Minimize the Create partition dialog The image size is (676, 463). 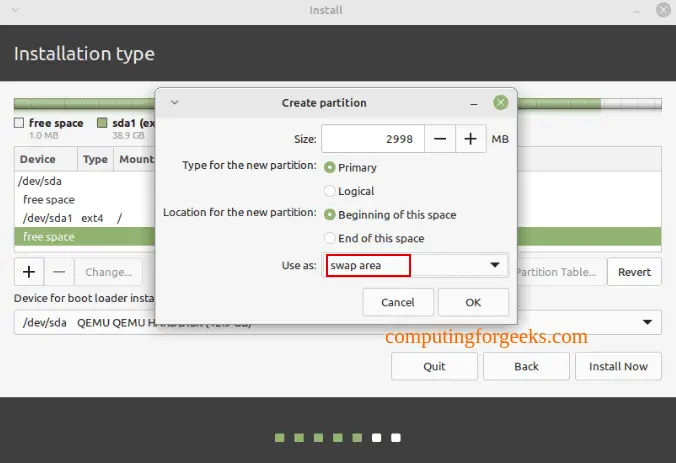pos(474,103)
